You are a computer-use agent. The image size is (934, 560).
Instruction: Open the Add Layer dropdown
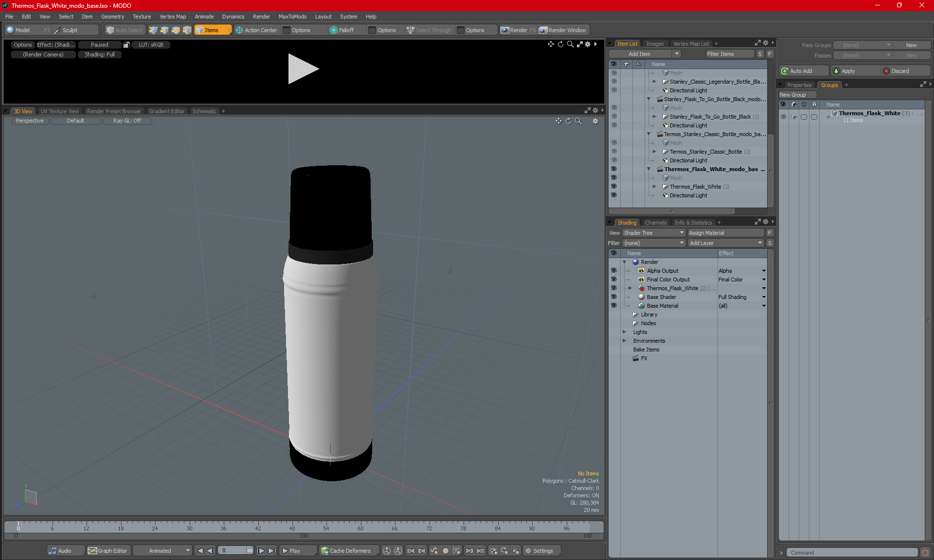coord(726,243)
